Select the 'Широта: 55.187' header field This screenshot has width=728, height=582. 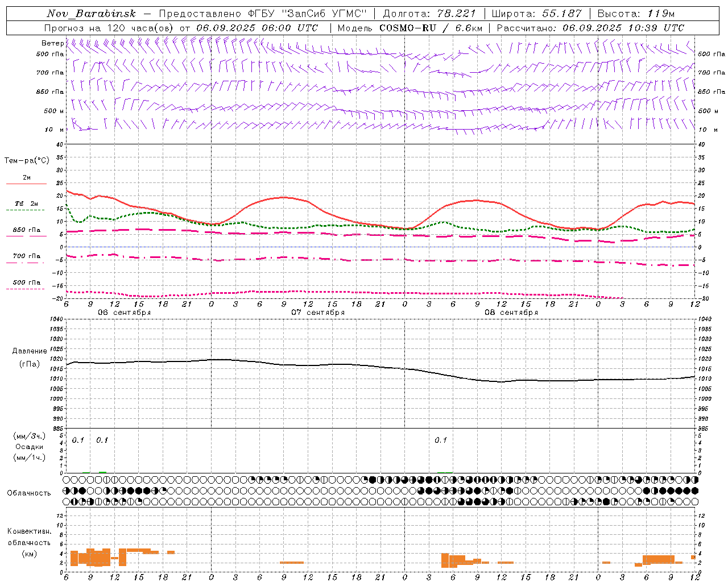(537, 14)
